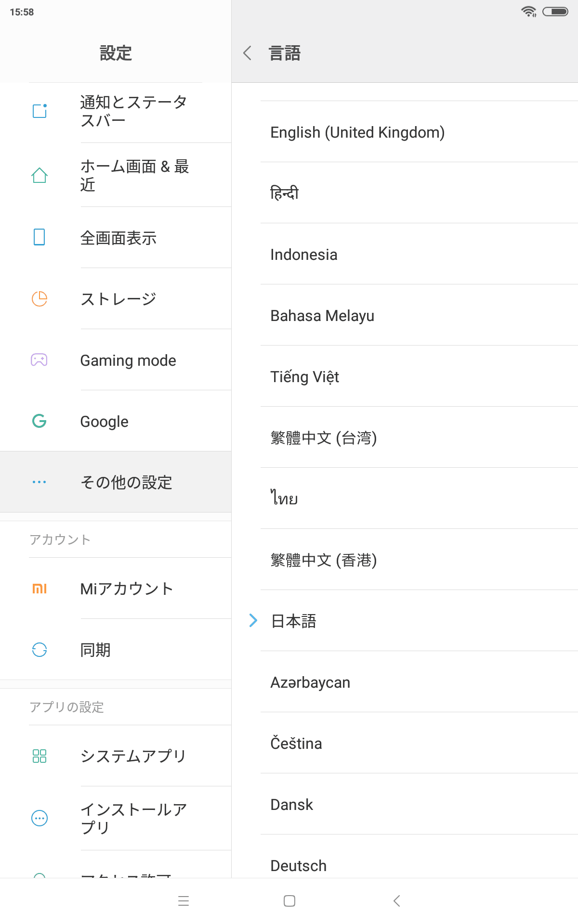Viewport: 578px width, 924px height.
Task: Choose Bahasa Melayu language option
Action: pos(322,316)
